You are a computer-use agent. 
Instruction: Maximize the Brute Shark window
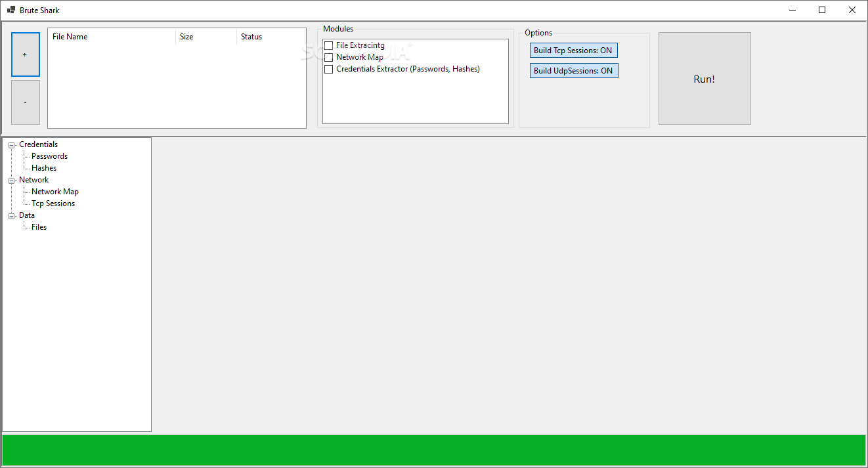[x=822, y=10]
